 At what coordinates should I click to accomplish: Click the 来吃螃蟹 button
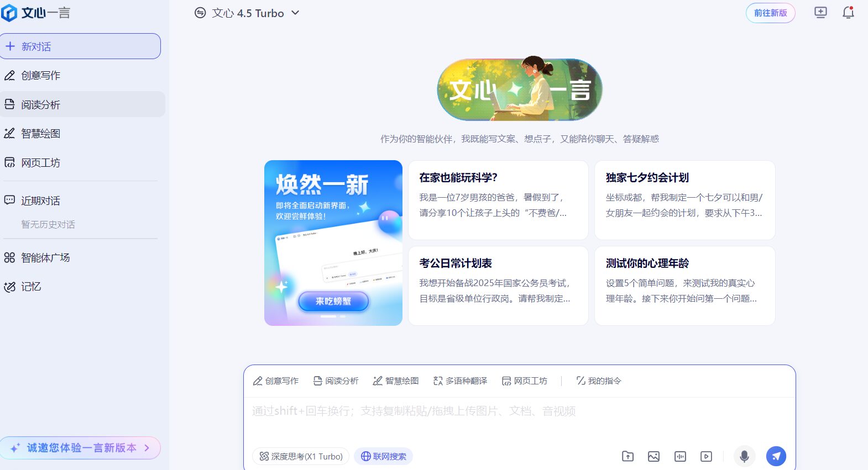pos(333,302)
